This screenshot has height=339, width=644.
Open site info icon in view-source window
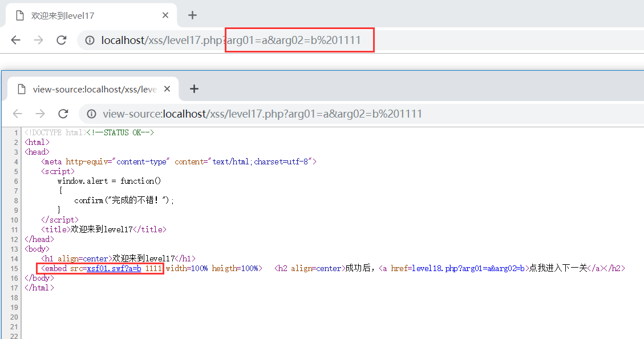pos(91,114)
